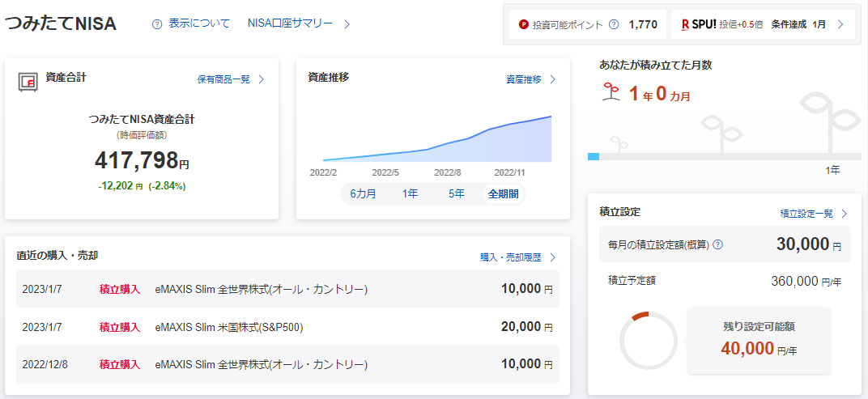Click the Rakuten SPU! logo
Screen dimensions: 868x399
tap(698, 25)
